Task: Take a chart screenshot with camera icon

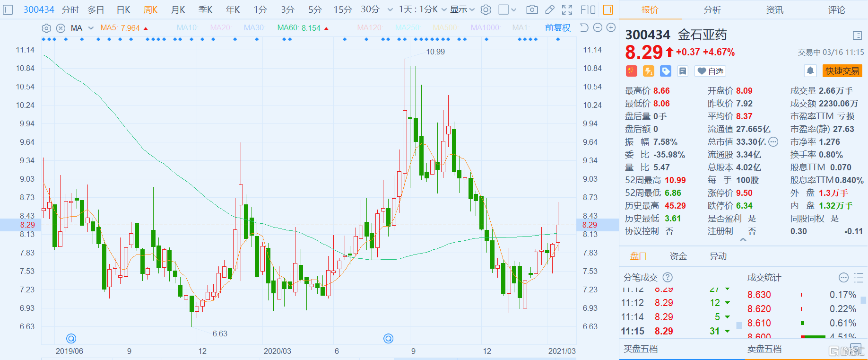Action: (x=532, y=9)
